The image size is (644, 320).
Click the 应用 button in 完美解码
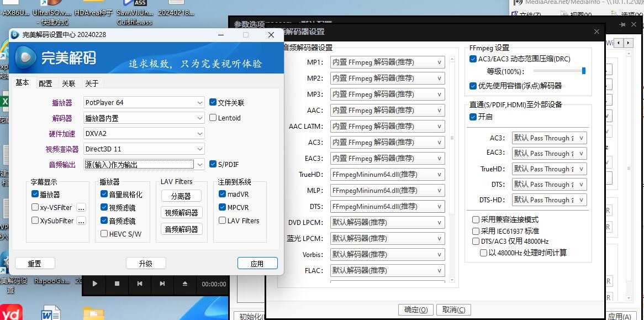tap(257, 264)
